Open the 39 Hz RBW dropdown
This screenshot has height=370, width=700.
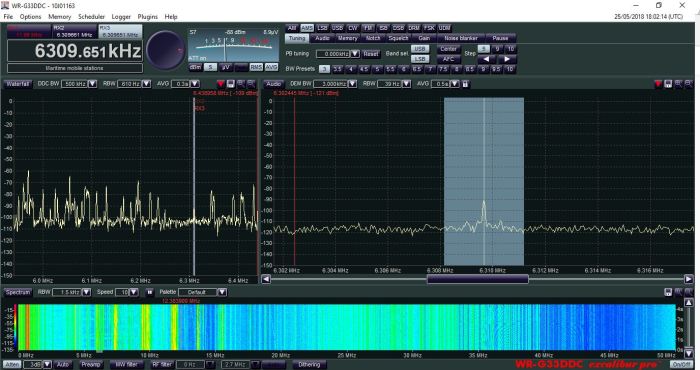pos(406,84)
